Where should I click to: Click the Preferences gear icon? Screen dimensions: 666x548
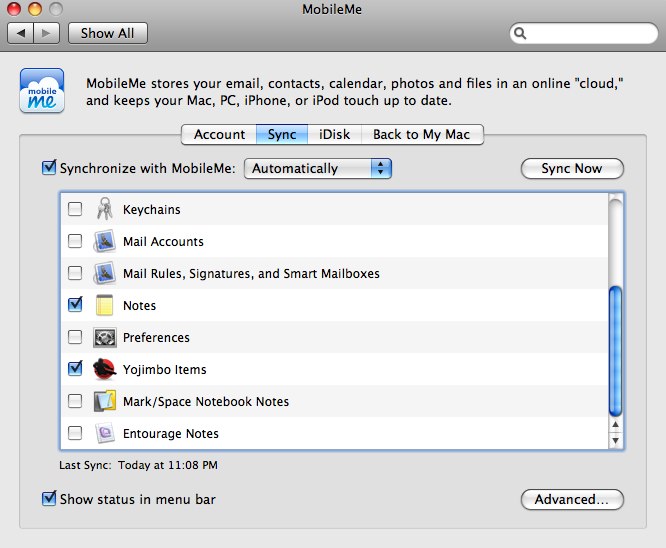104,337
